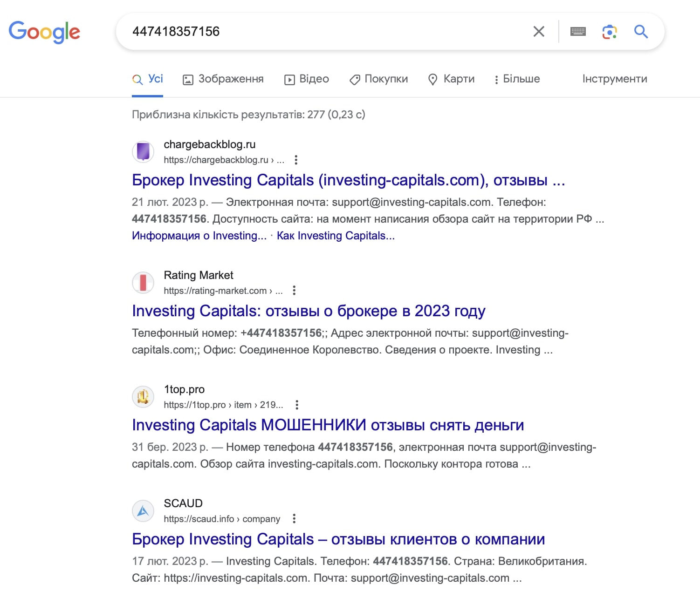
Task: Open more options for chargebackblog.ru result
Action: pos(295,160)
